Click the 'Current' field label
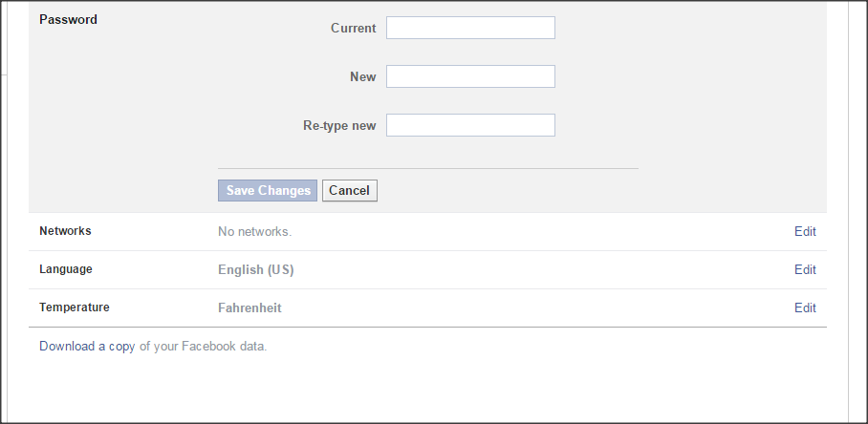This screenshot has width=868, height=424. tap(353, 28)
